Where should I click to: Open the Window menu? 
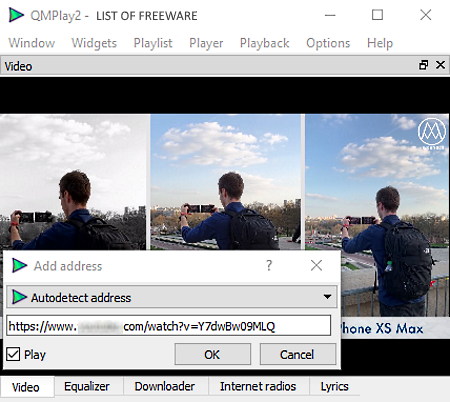(32, 43)
